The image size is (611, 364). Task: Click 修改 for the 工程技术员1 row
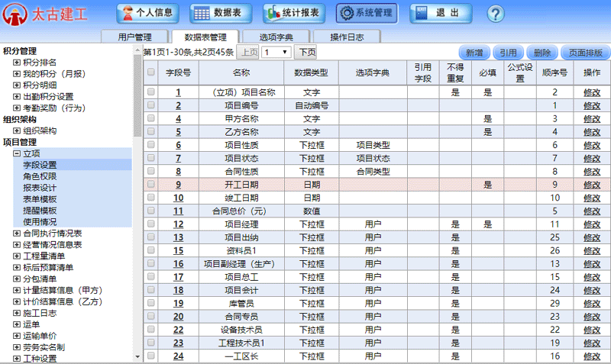(x=592, y=343)
